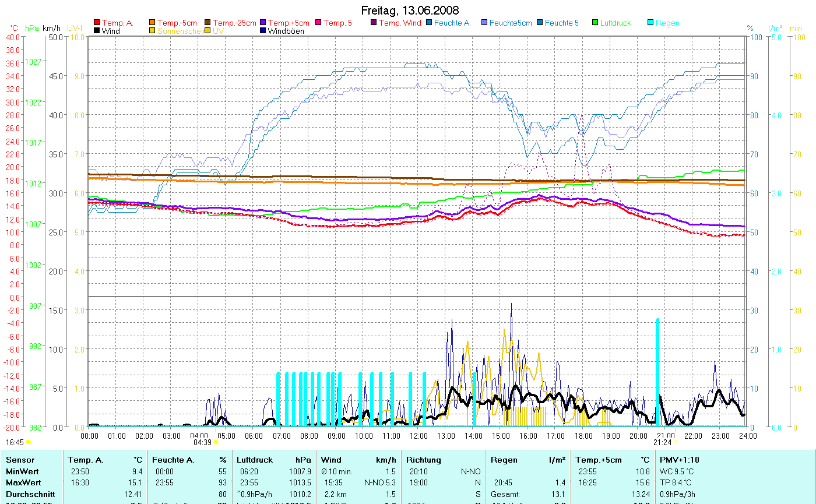Click the 12:00 label on time axis
Viewport: 816px width, 504px height.
418,435
